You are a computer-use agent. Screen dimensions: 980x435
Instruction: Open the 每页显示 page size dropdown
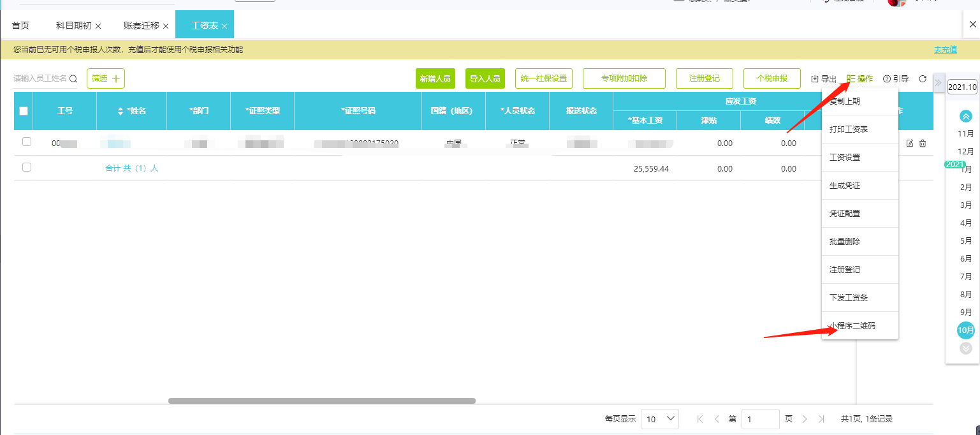point(659,419)
